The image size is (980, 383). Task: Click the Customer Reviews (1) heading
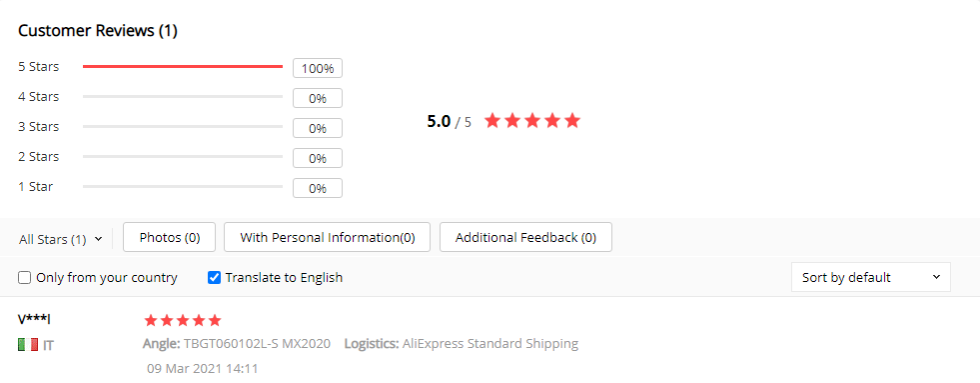(x=98, y=31)
